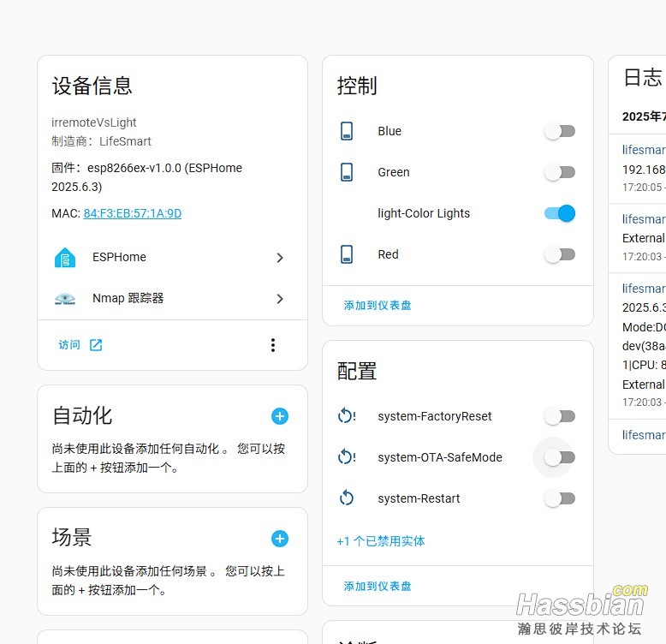Click the Green entity label
Viewport: 666px width, 644px height.
point(394,172)
